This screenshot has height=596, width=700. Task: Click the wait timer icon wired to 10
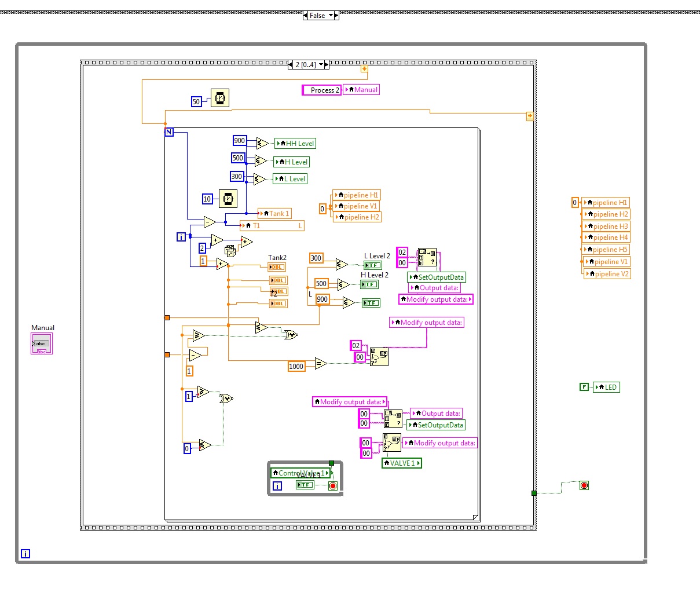pyautogui.click(x=228, y=199)
